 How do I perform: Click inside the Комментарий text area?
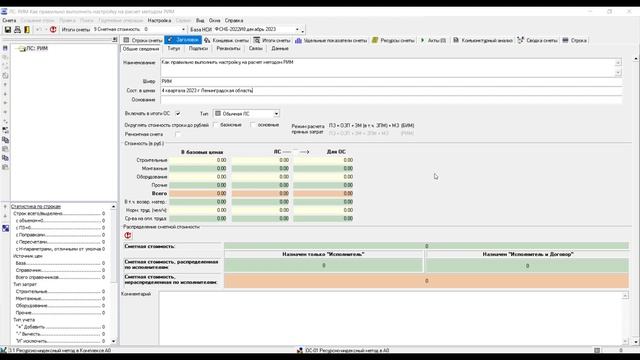(x=391, y=318)
